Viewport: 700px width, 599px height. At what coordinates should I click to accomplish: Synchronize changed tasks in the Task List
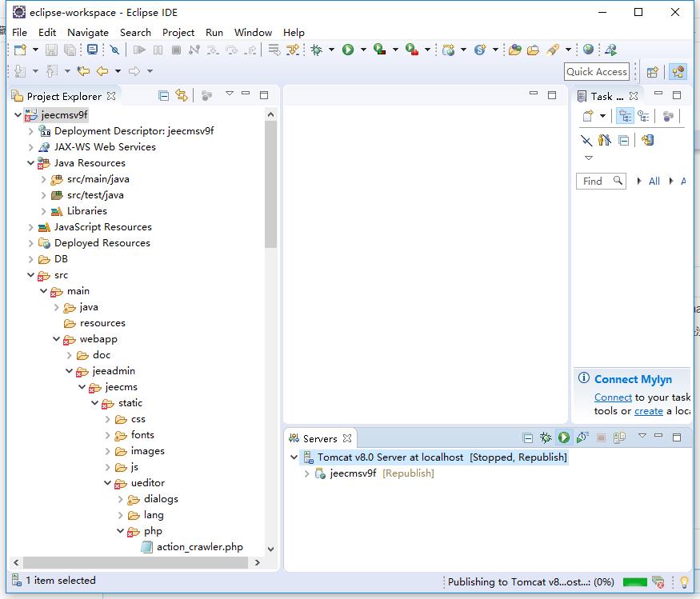647,140
